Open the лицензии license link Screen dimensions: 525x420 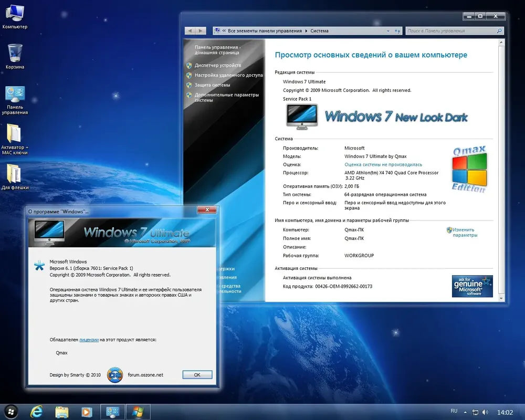click(x=89, y=340)
